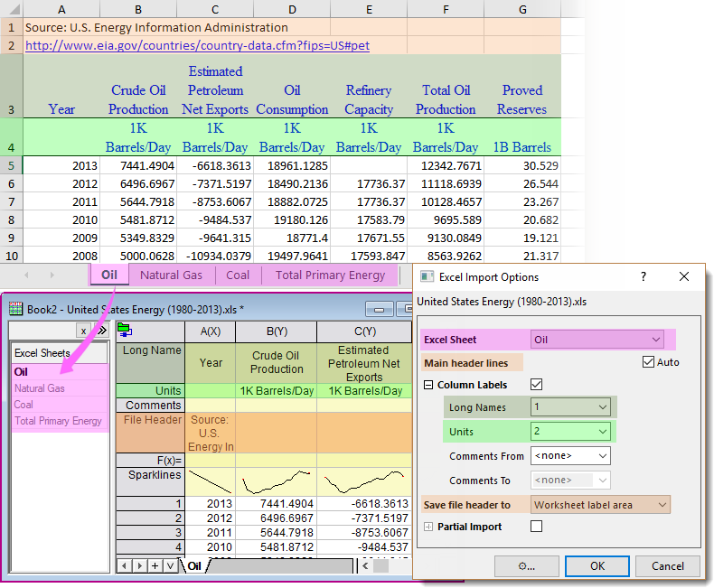Click the Year sparkline thumbnail
This screenshot has width=714, height=588.
[x=211, y=482]
